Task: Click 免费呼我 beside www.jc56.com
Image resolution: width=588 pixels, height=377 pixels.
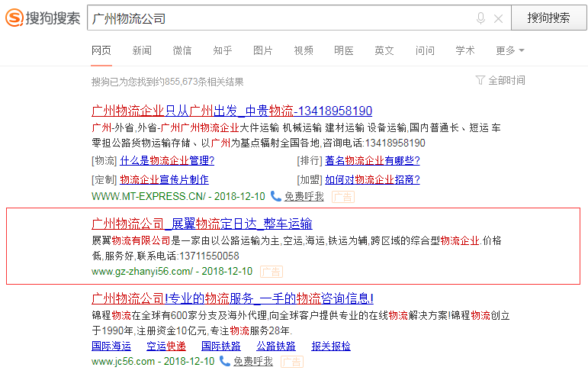Action: 253,362
